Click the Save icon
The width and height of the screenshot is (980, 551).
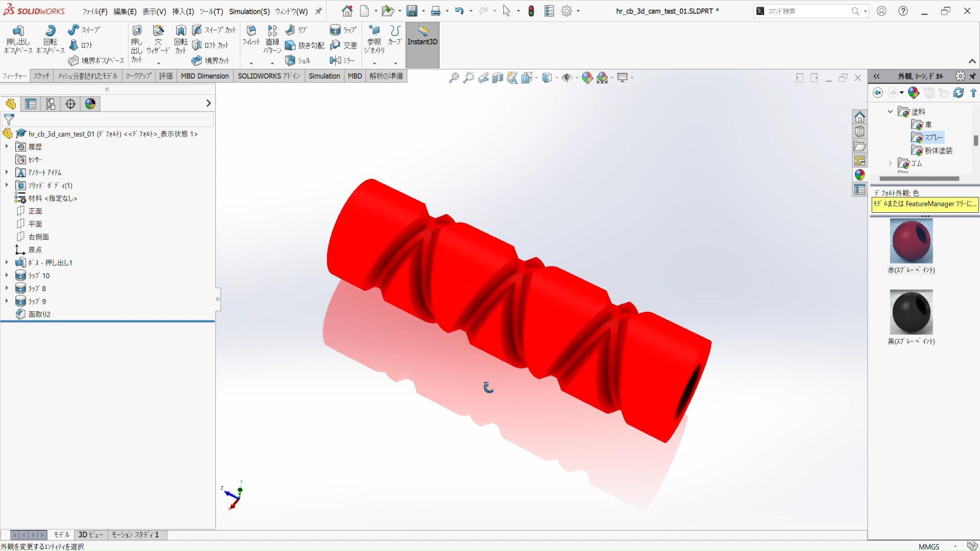pyautogui.click(x=412, y=11)
